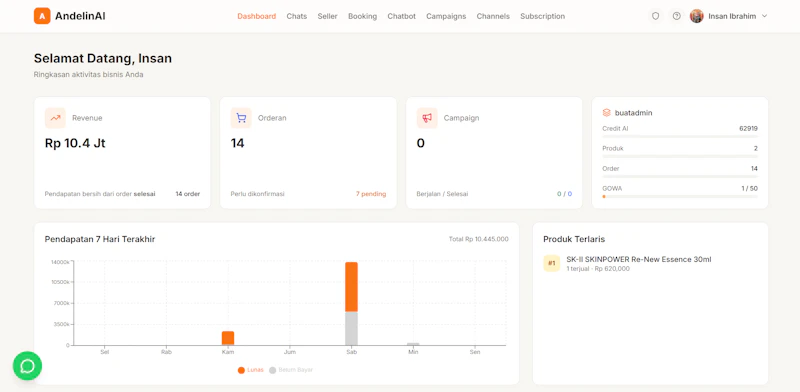Go to the Subscription tab
This screenshot has width=800, height=392.
tap(542, 16)
